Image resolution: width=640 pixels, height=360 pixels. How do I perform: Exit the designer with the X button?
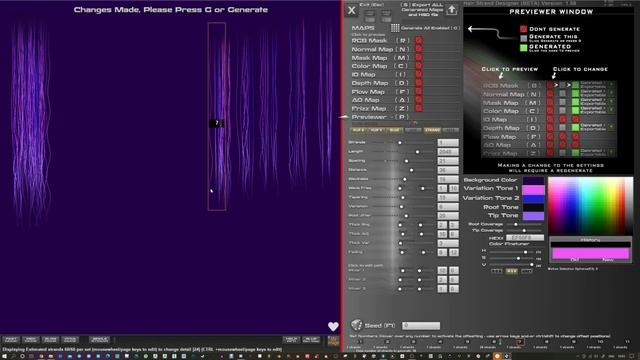tap(351, 11)
